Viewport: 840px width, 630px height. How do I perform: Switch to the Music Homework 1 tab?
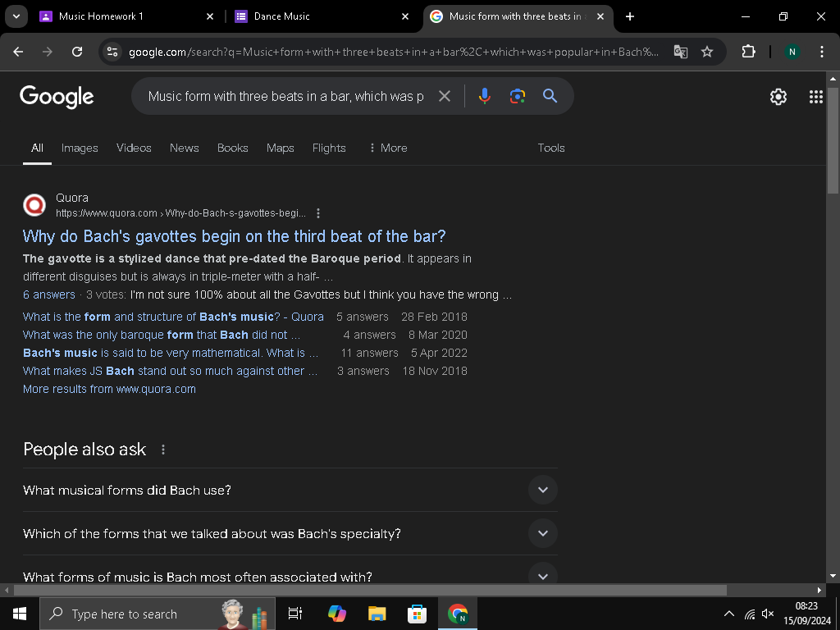(x=121, y=16)
